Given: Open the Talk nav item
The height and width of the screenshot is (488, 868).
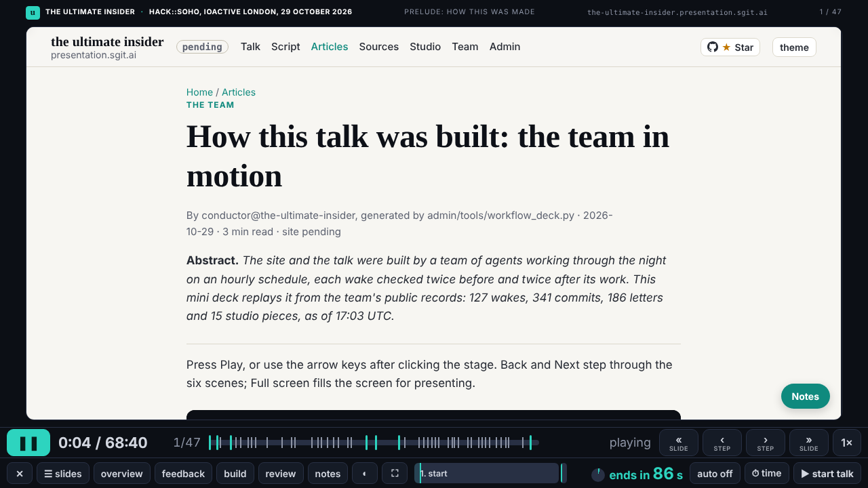Looking at the screenshot, I should (250, 47).
